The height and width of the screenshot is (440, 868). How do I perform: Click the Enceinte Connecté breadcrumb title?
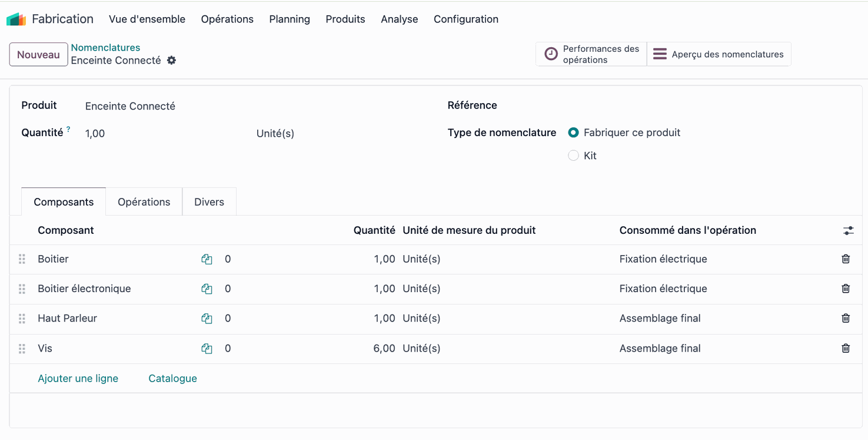click(x=116, y=60)
